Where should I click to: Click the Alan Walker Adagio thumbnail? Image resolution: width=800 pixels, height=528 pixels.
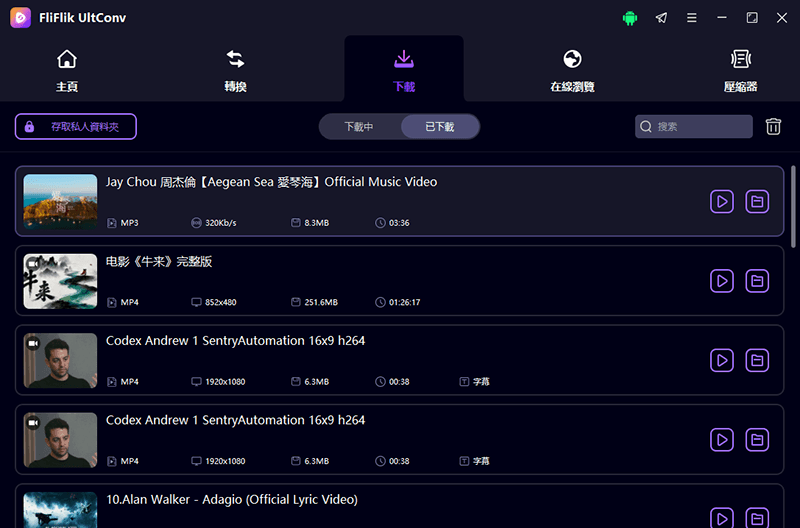pos(60,510)
